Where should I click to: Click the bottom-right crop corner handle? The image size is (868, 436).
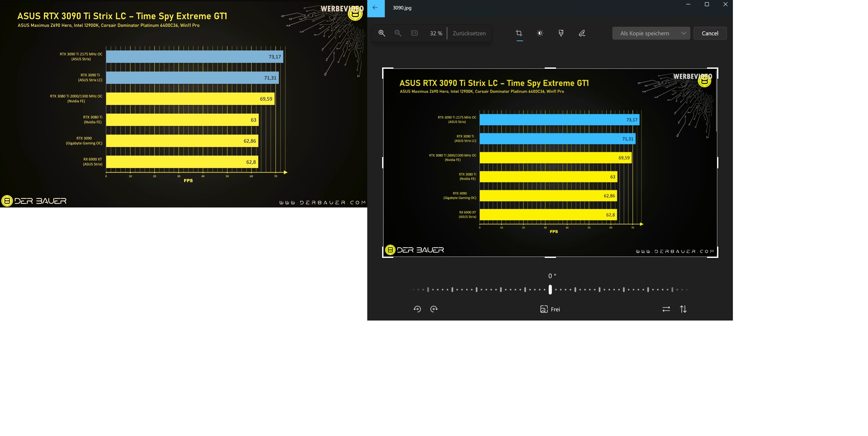[x=717, y=257]
